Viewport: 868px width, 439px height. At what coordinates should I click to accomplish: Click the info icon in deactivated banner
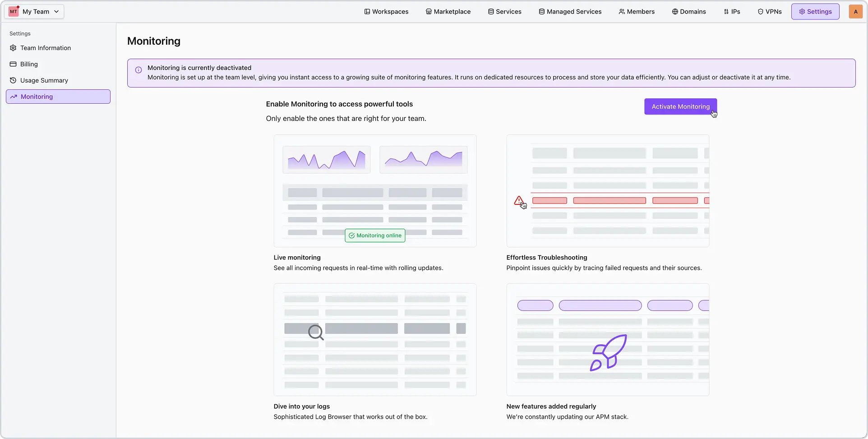tap(139, 70)
